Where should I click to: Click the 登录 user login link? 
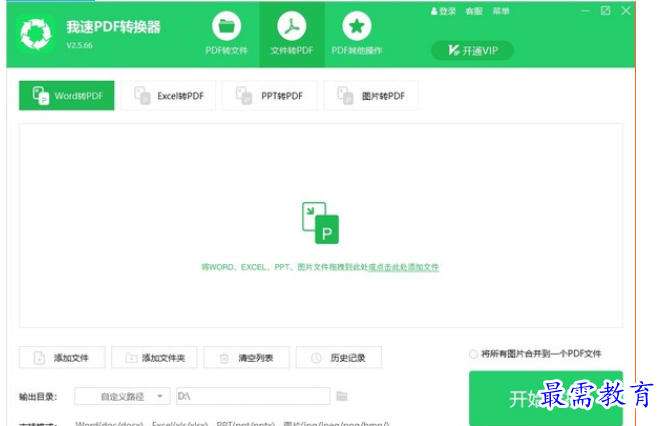(x=443, y=11)
